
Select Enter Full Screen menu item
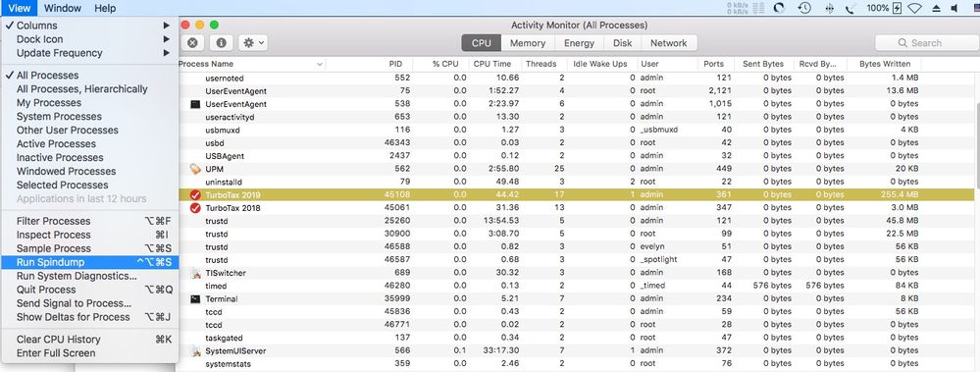point(89,353)
